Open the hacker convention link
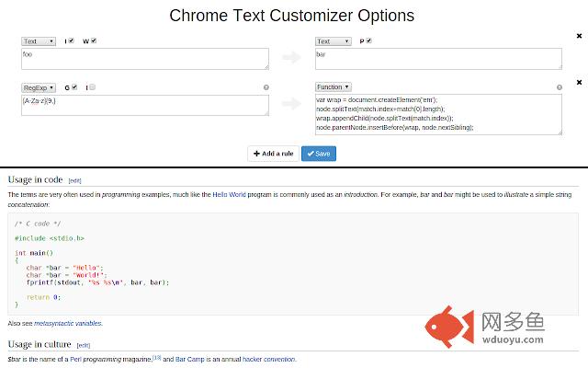This screenshot has height=368, width=588. click(269, 360)
